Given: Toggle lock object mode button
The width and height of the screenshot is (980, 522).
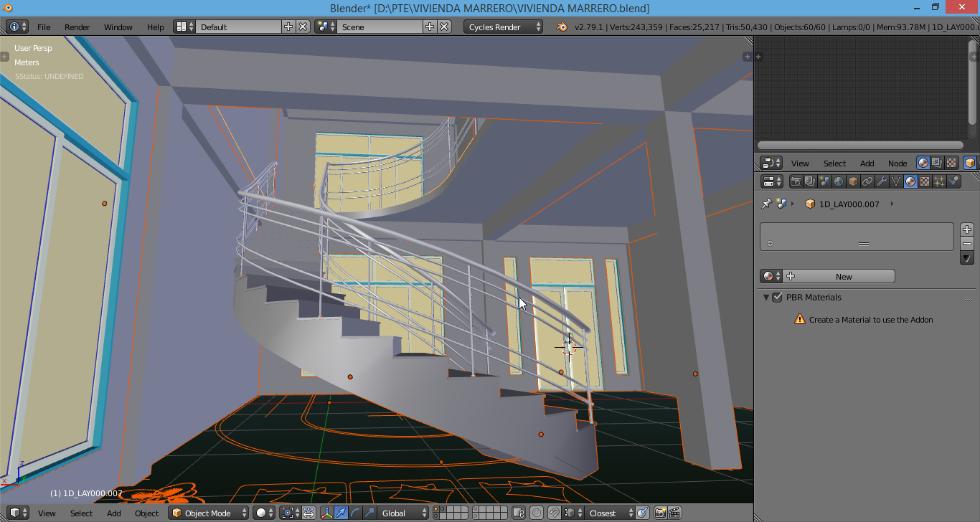Looking at the screenshot, I should 518,513.
